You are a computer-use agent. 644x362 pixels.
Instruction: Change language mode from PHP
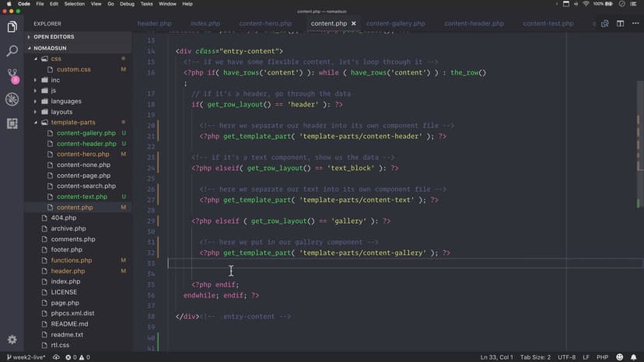point(601,357)
